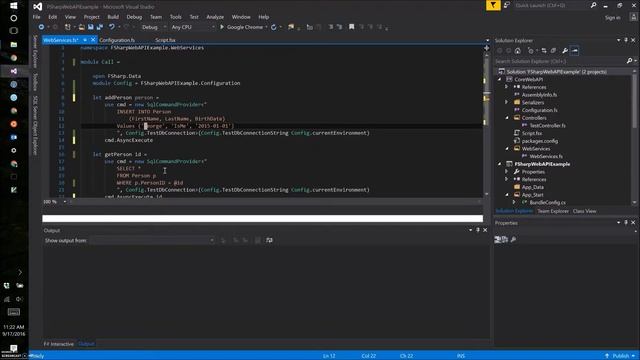
Task: Toggle the bookmark icon in the toolbar
Action: click(351, 27)
